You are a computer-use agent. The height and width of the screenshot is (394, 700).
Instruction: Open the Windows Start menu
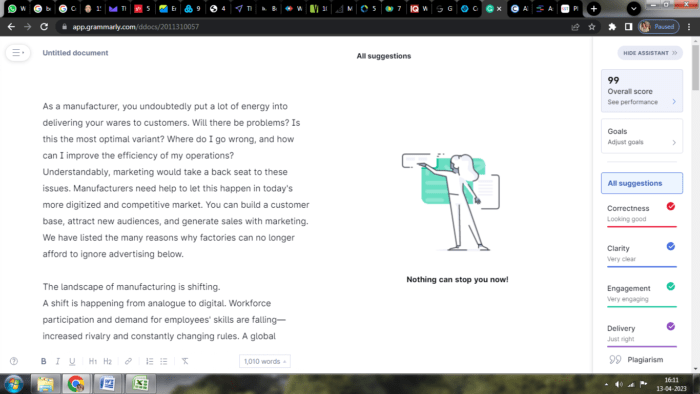(14, 384)
